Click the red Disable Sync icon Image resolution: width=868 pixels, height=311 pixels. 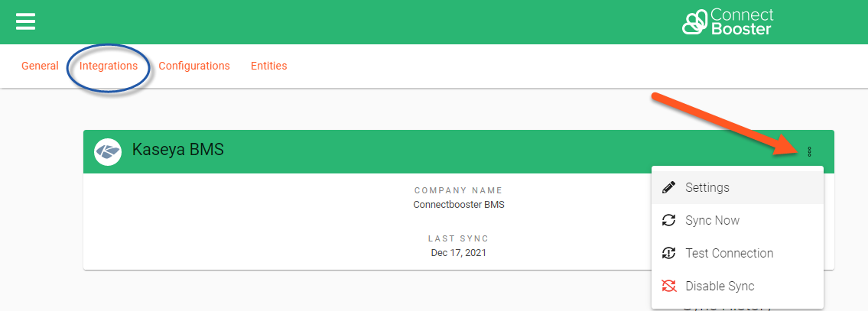coord(668,286)
